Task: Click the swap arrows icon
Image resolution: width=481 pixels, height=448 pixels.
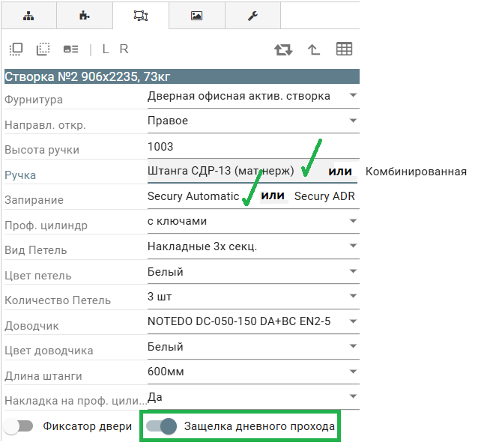Action: pos(283,49)
